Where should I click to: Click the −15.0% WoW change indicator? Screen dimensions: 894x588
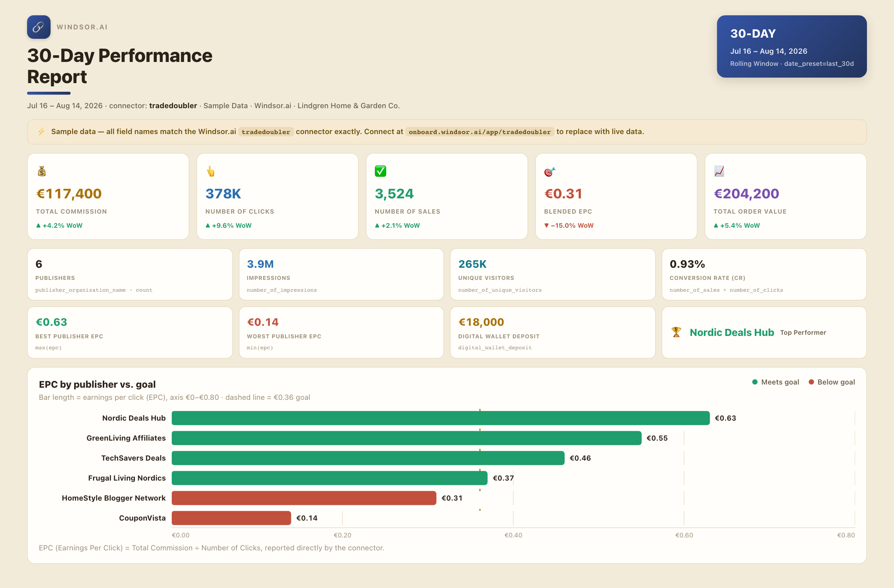pos(569,225)
